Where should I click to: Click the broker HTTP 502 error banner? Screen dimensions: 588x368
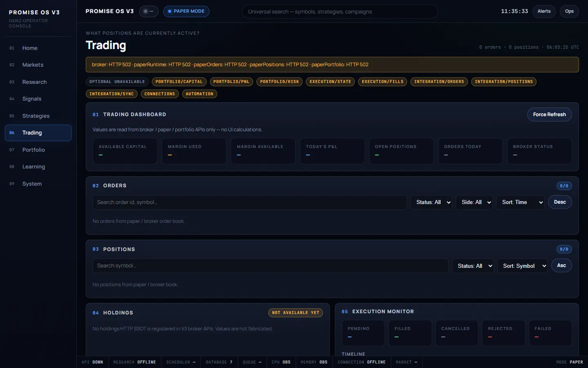point(332,65)
